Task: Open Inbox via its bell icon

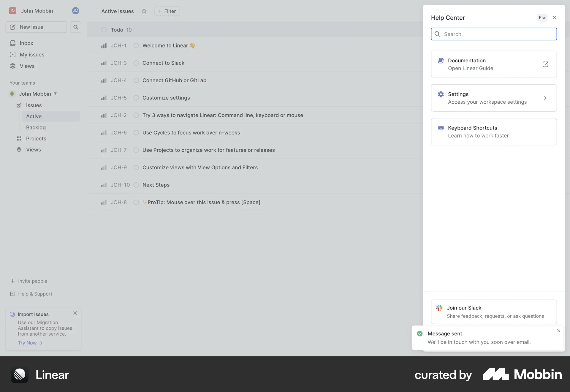Action: [12, 43]
